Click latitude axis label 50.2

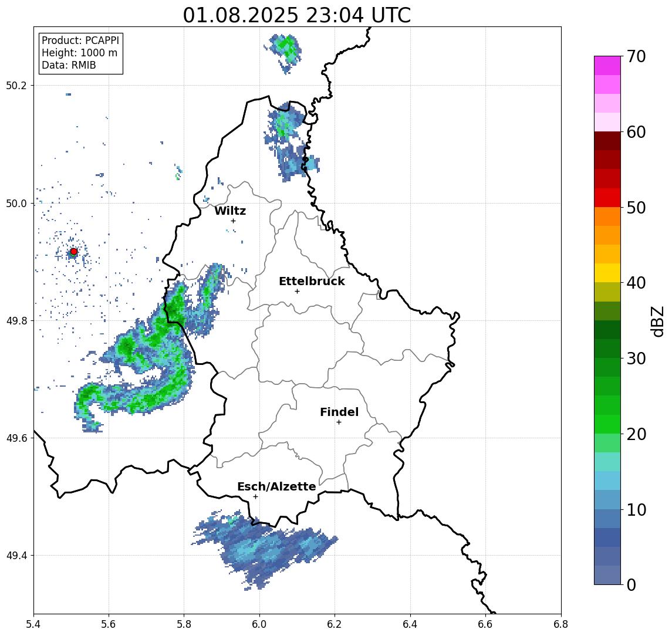(16, 85)
